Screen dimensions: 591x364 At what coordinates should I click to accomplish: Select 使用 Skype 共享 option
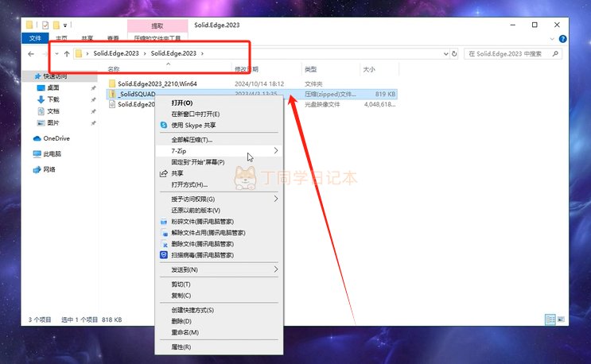219,125
